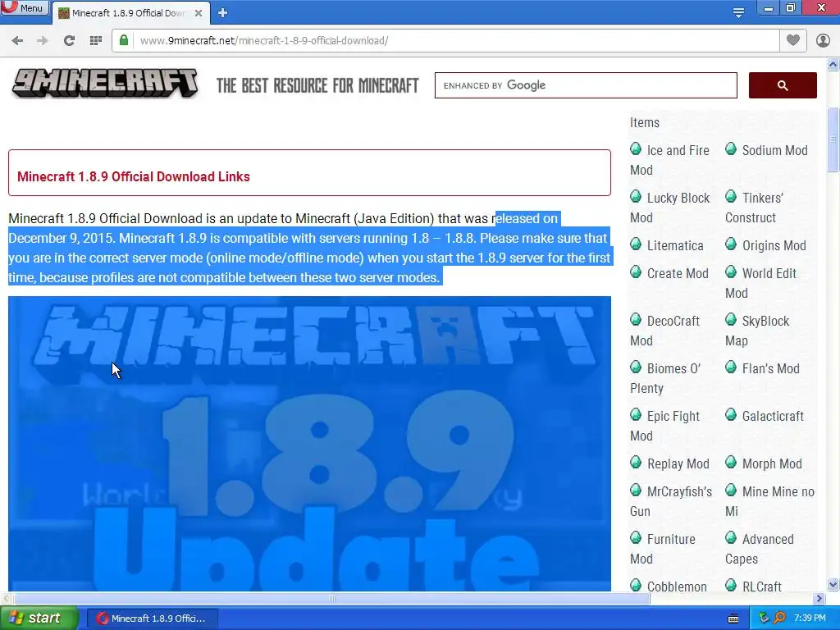
Task: Click the orange magnifier tray icon
Action: tap(779, 619)
